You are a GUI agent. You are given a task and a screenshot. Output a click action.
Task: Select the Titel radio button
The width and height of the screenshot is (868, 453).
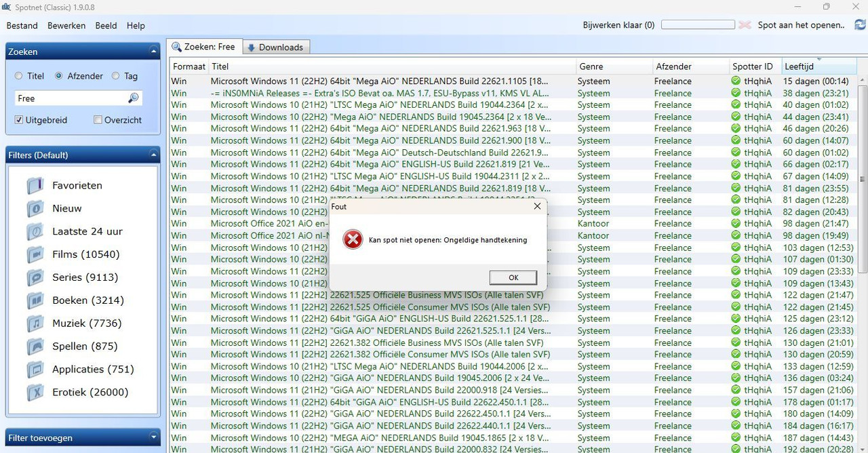(x=19, y=76)
